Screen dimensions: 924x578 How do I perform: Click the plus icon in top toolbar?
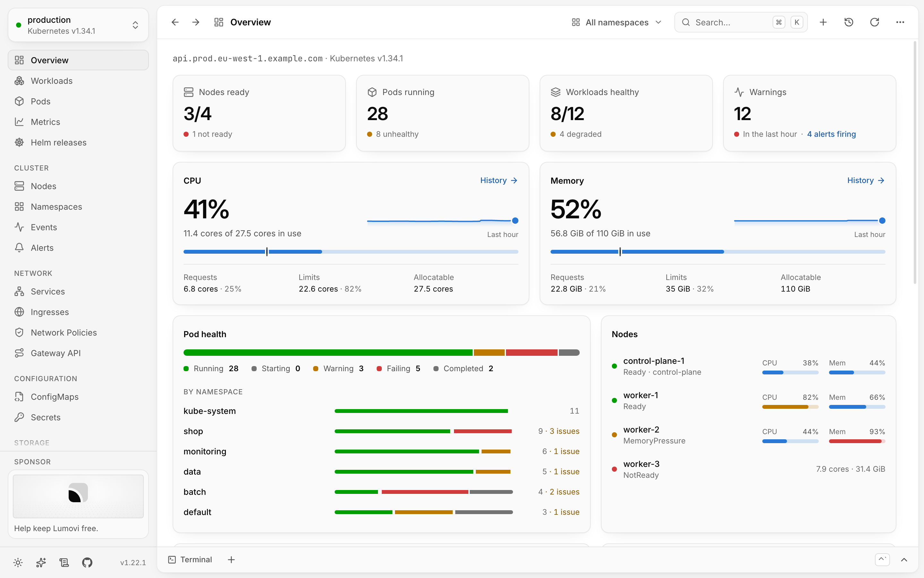[823, 22]
